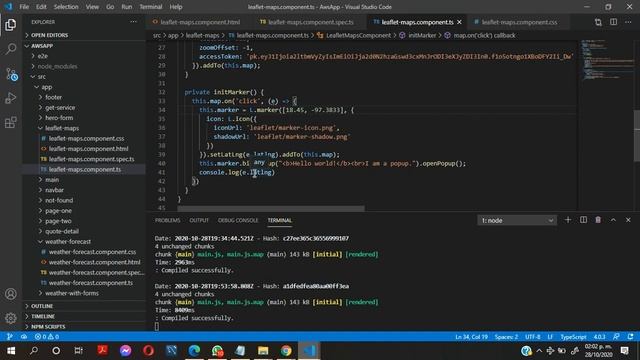Click editor horizontal scrollbar

tap(271, 208)
